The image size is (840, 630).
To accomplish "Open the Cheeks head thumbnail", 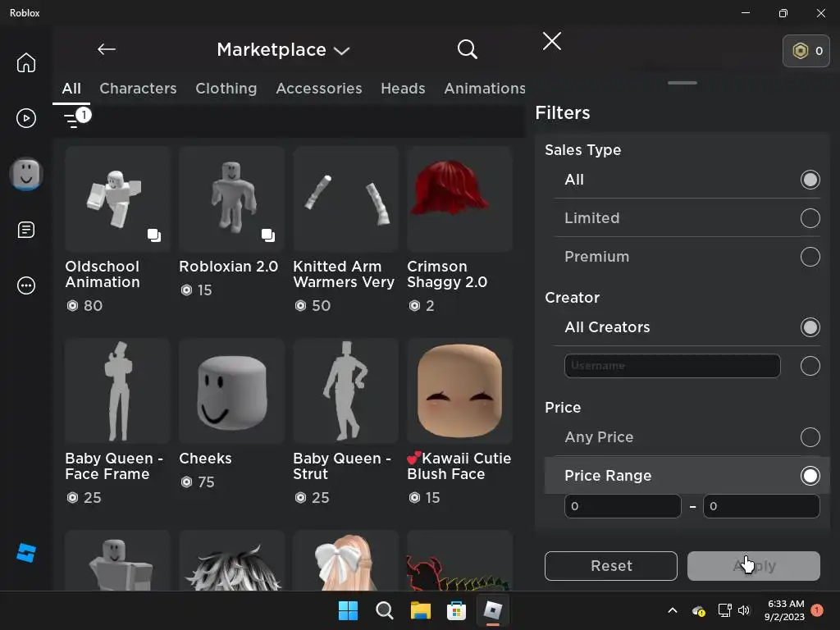I will click(231, 390).
